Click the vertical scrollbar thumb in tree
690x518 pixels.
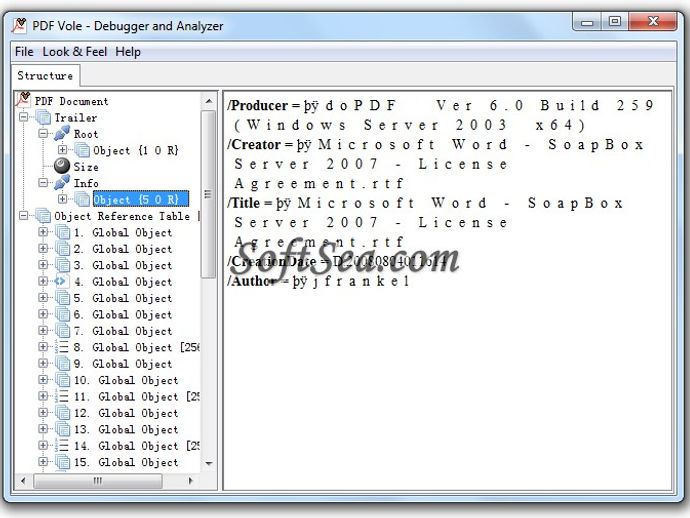pos(209,194)
